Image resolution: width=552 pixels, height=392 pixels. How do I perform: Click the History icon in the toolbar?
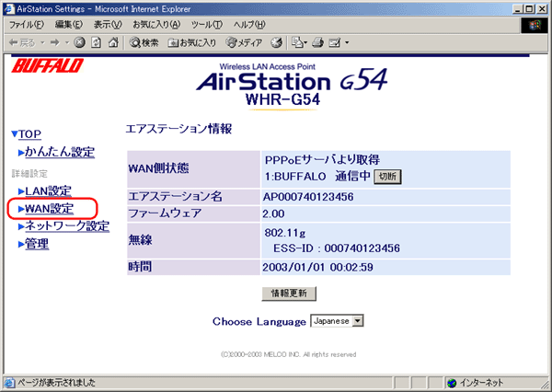[277, 42]
